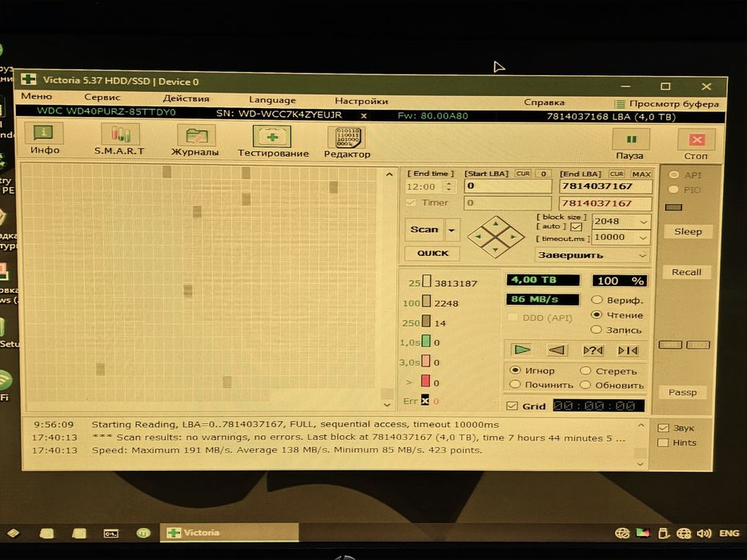Viewport: 747px width, 560px height.
Task: Toggle the Grid checkbox
Action: coord(512,406)
